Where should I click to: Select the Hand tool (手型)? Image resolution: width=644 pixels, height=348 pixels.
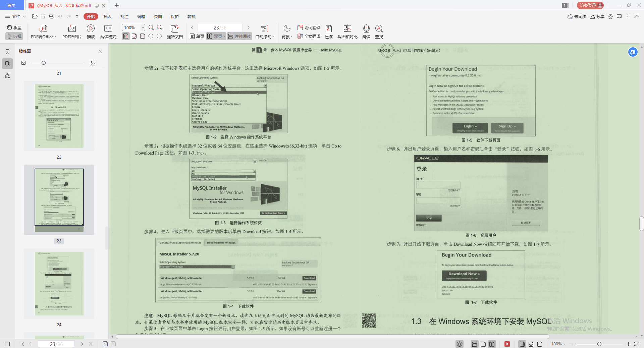pos(14,27)
